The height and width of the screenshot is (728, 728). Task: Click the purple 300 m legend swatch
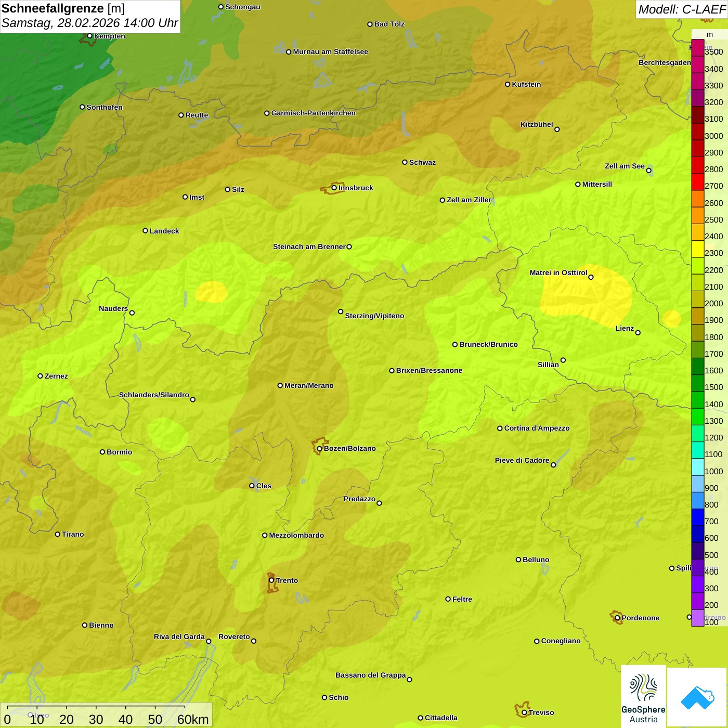click(x=698, y=584)
